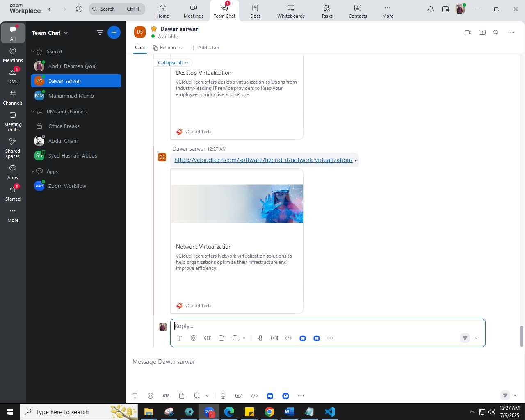Attach a file in main message box
Screen dimensions: 525x420
[182, 396]
